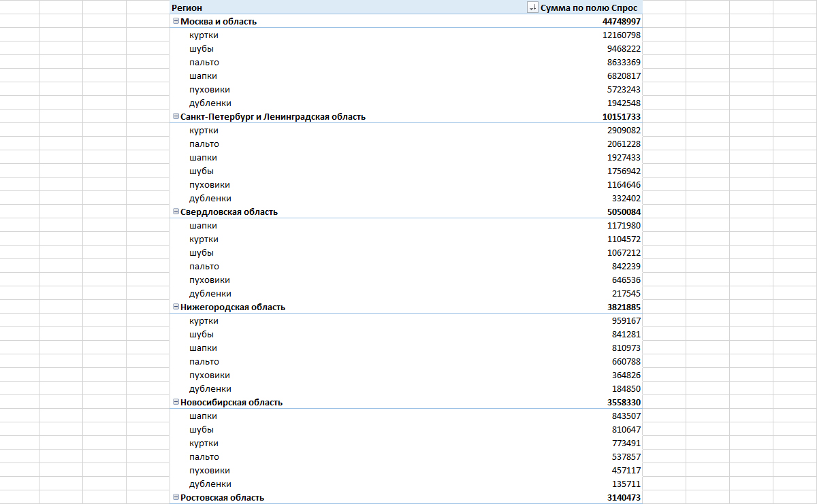817x504 pixels.
Task: Click the Ростовская область region label
Action: point(222,497)
